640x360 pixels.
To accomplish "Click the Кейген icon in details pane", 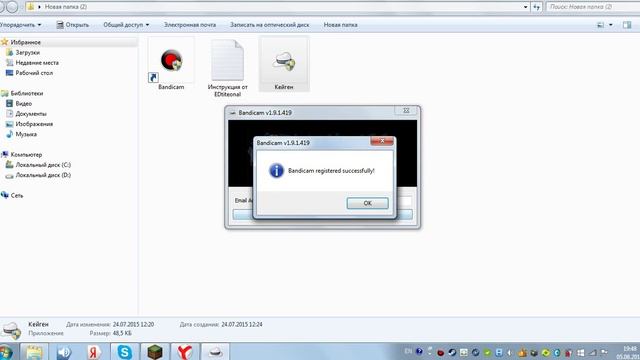I will pyautogui.click(x=12, y=330).
